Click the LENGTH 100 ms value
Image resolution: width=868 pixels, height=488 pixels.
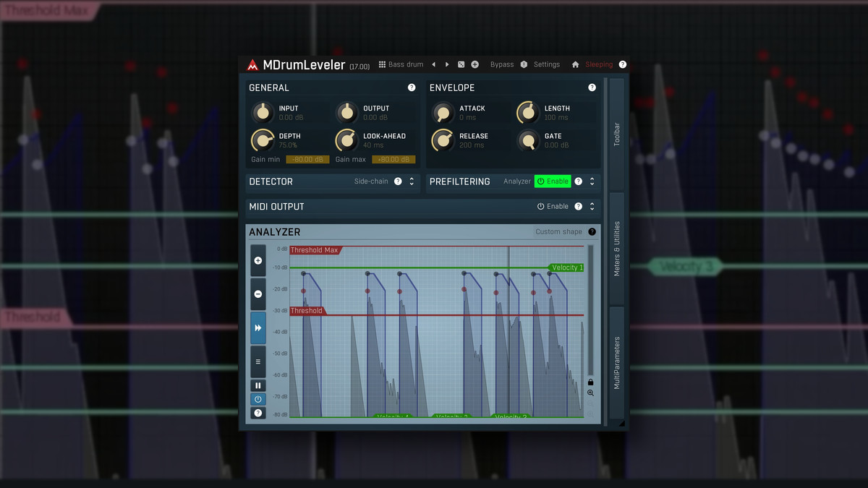[x=556, y=117]
